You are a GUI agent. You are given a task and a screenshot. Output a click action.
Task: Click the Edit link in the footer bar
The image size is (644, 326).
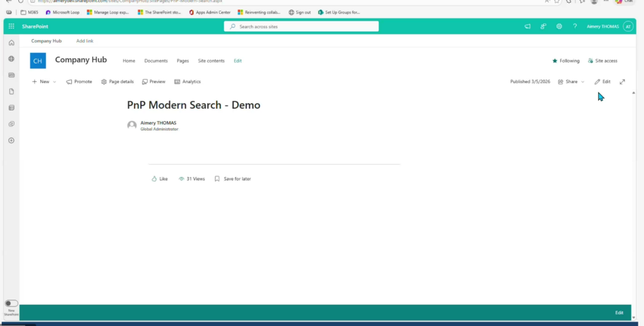pyautogui.click(x=619, y=312)
